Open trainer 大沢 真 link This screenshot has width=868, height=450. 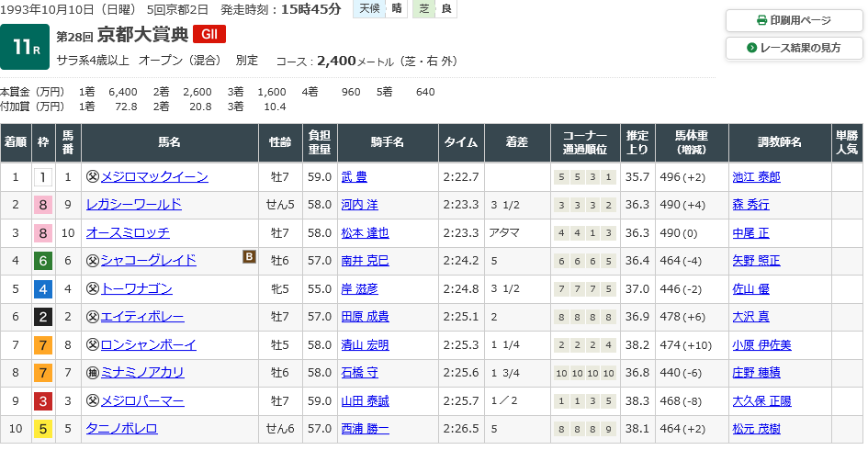point(750,317)
